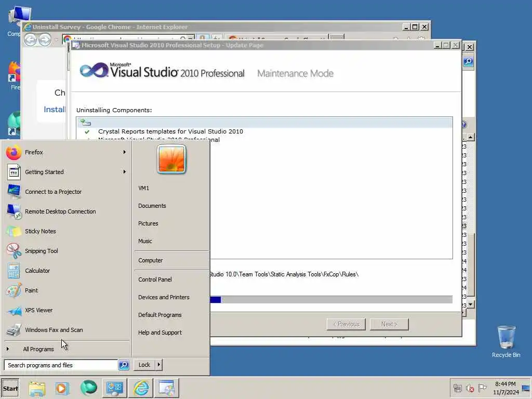Open Devices and Printers
The width and height of the screenshot is (532, 399).
[164, 297]
